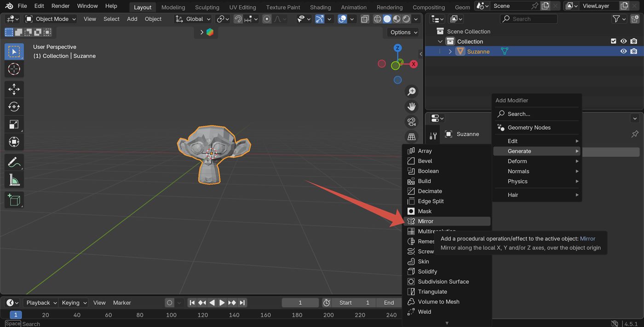Select the Annotate tool
The image size is (644, 327).
tap(14, 162)
